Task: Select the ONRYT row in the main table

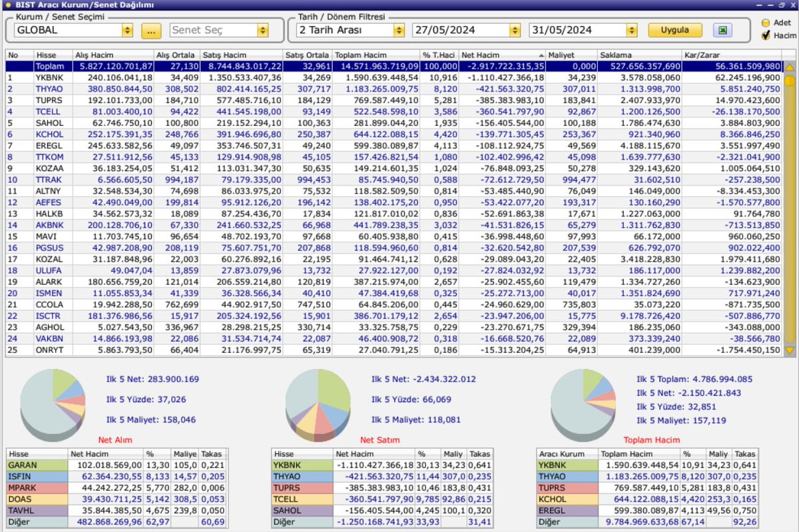Action: pyautogui.click(x=394, y=350)
